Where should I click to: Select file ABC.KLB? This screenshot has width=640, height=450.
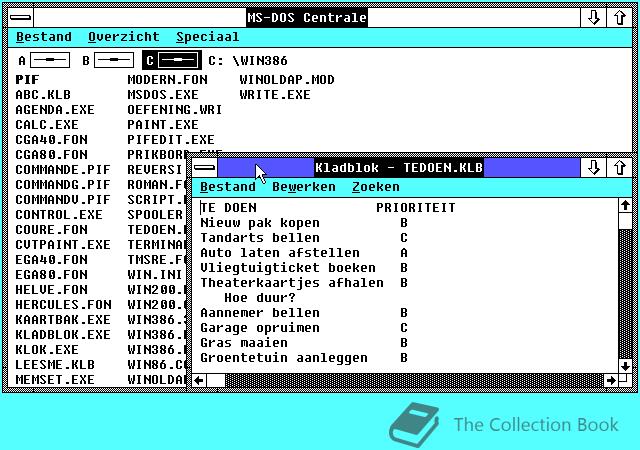tap(43, 95)
